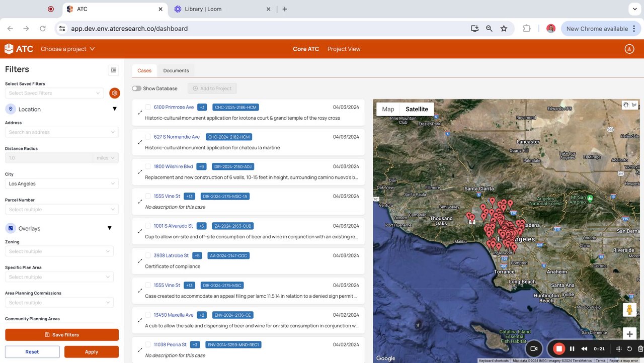644x363 pixels.
Task: Expand the 6100 Primrose Ave case card
Action: point(140,113)
